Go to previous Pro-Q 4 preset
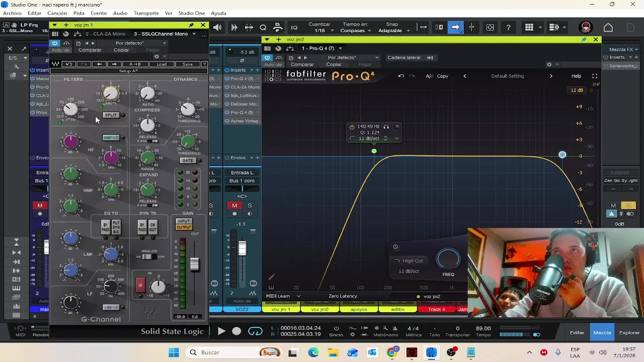The width and height of the screenshot is (644, 362). pos(464,76)
